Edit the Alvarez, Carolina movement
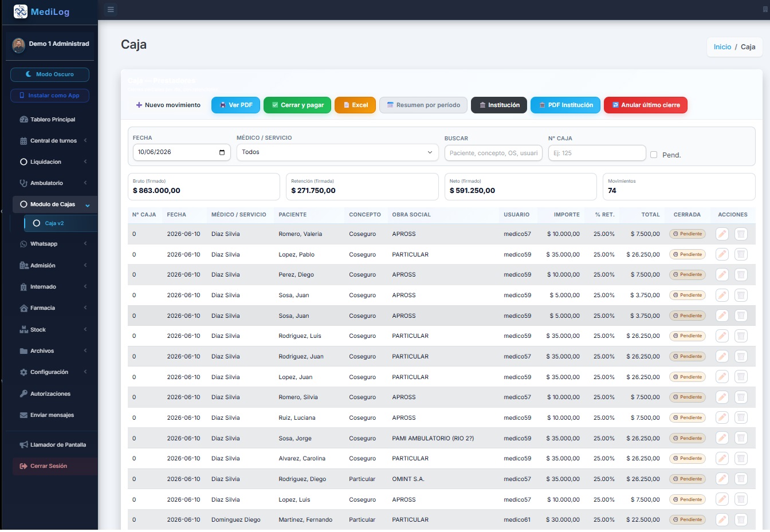 (722, 458)
